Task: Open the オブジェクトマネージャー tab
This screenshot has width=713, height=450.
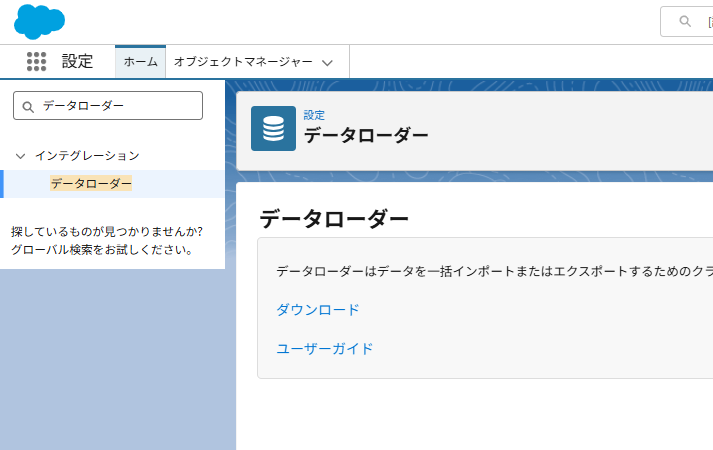Action: coord(243,61)
